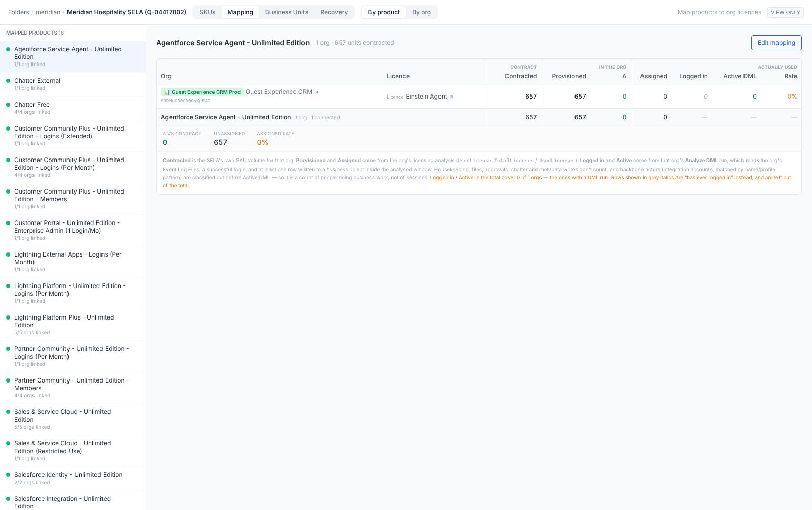Select the Mapping tab
Image resolution: width=812 pixels, height=510 pixels.
240,12
